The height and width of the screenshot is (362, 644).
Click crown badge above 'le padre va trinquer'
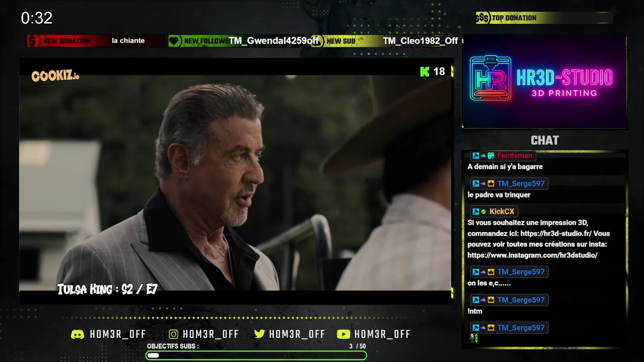click(x=491, y=184)
